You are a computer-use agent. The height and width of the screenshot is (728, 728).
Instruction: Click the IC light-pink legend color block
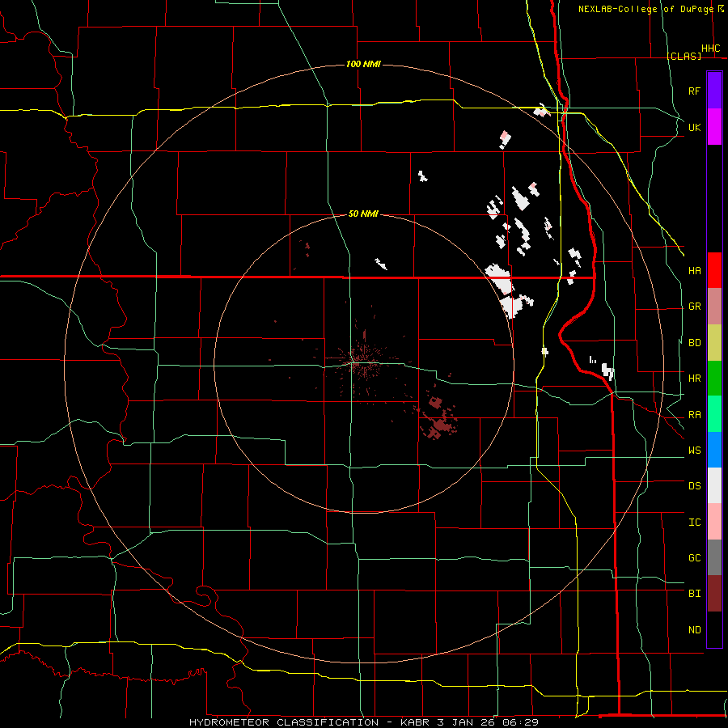[x=714, y=522]
